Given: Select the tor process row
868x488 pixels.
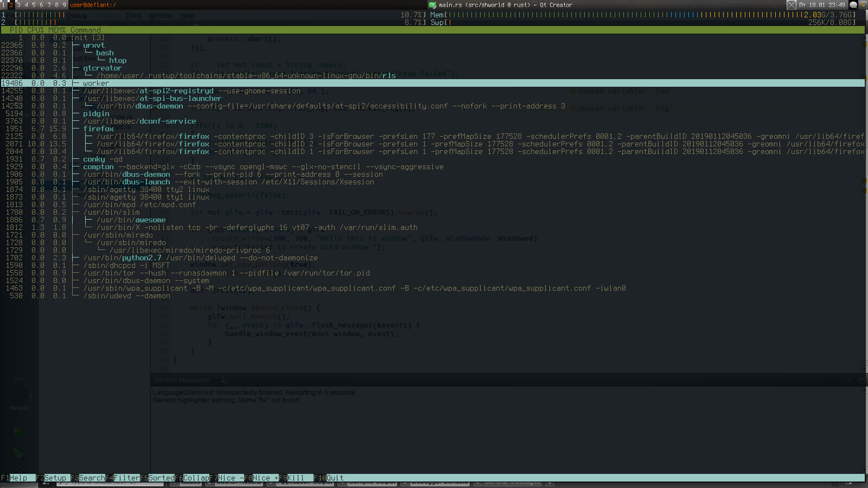Looking at the screenshot, I should 432,273.
